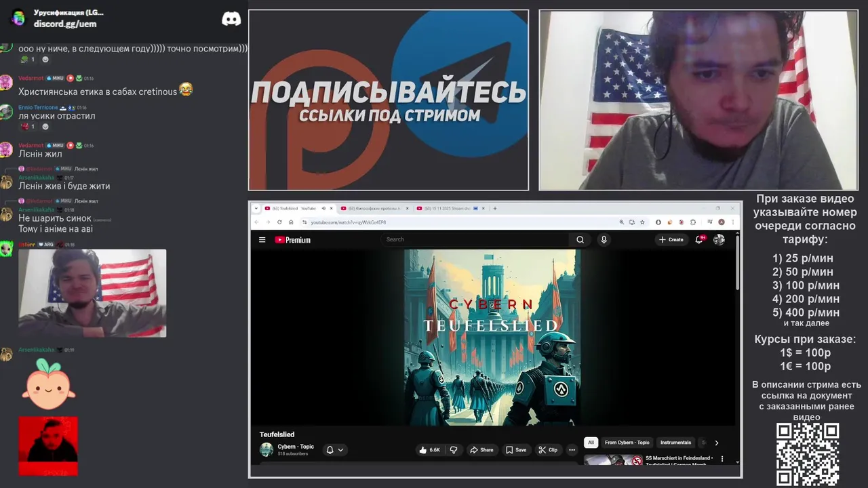The width and height of the screenshot is (868, 488).
Task: Click the "Teufelslied" video title text
Action: pos(277,434)
